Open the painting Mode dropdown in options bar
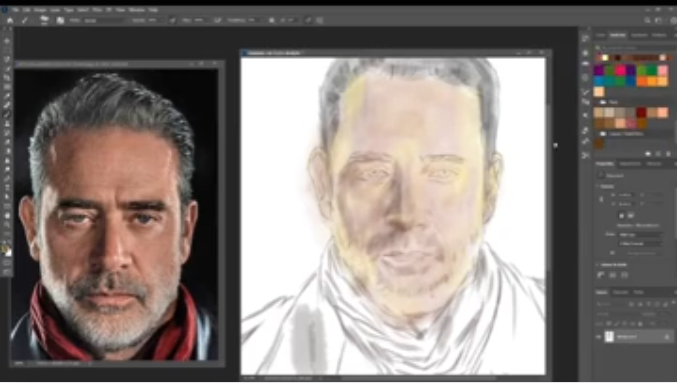The width and height of the screenshot is (677, 383). 104,20
